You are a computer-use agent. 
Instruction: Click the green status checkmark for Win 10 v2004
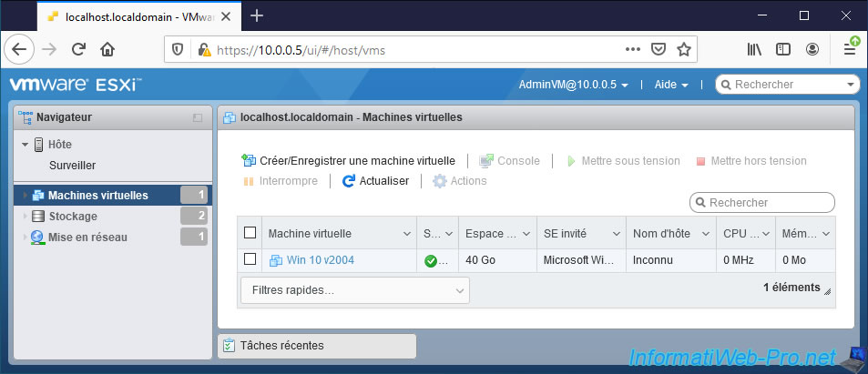[431, 260]
